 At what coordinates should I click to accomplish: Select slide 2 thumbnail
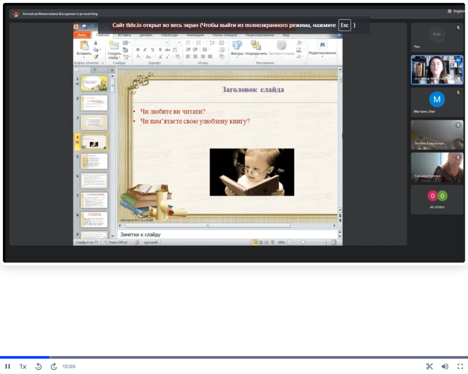pos(94,103)
